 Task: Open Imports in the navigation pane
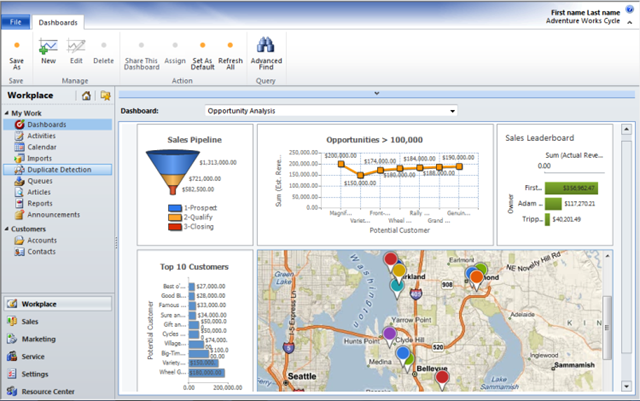pyautogui.click(x=39, y=158)
